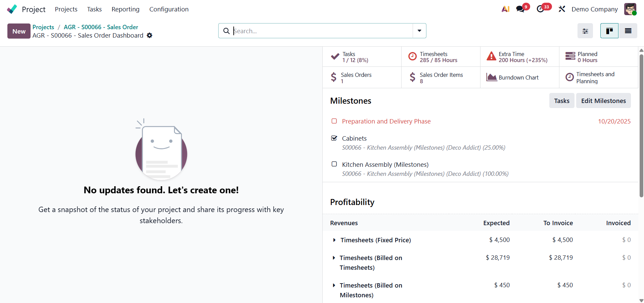
Task: Click the dashboard settings gear icon
Action: pos(150,36)
